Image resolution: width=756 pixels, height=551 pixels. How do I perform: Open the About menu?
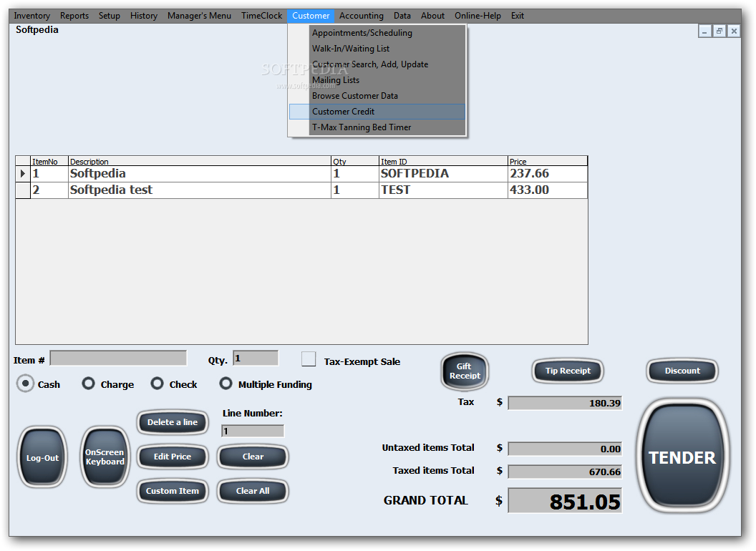click(432, 16)
